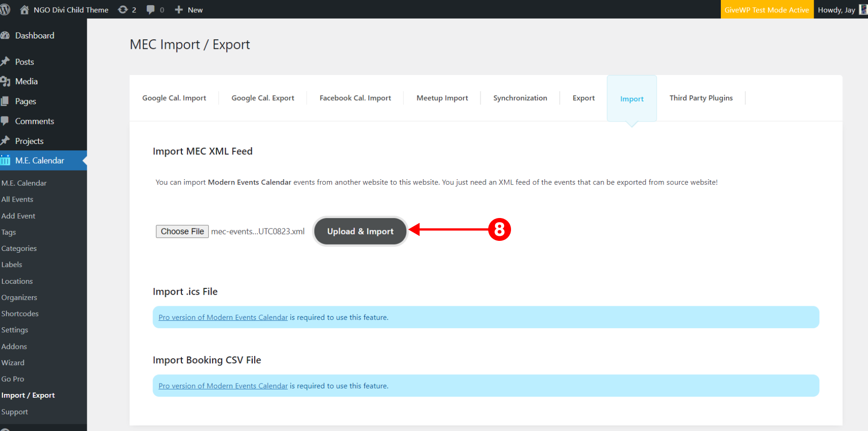Switch to the Google Cal. Export tab
This screenshot has width=868, height=431.
[x=263, y=98]
